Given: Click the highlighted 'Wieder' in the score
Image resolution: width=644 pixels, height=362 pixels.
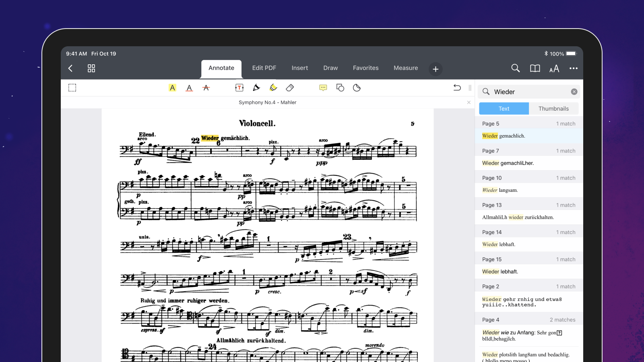Looking at the screenshot, I should 210,138.
